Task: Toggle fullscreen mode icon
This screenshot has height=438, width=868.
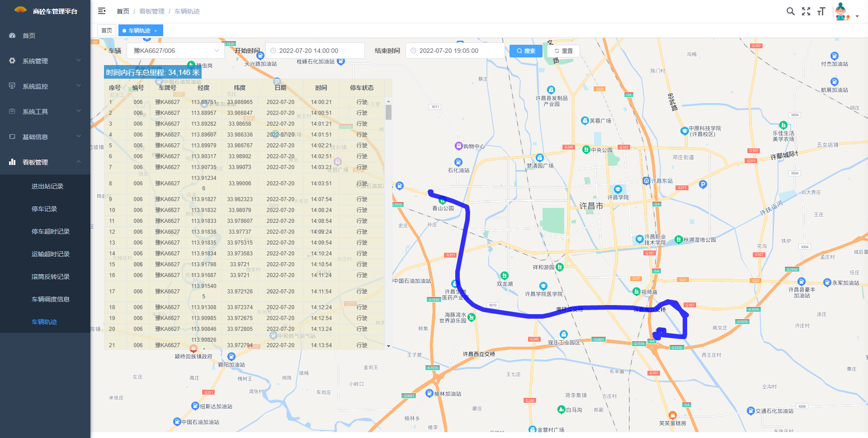Action: 806,11
